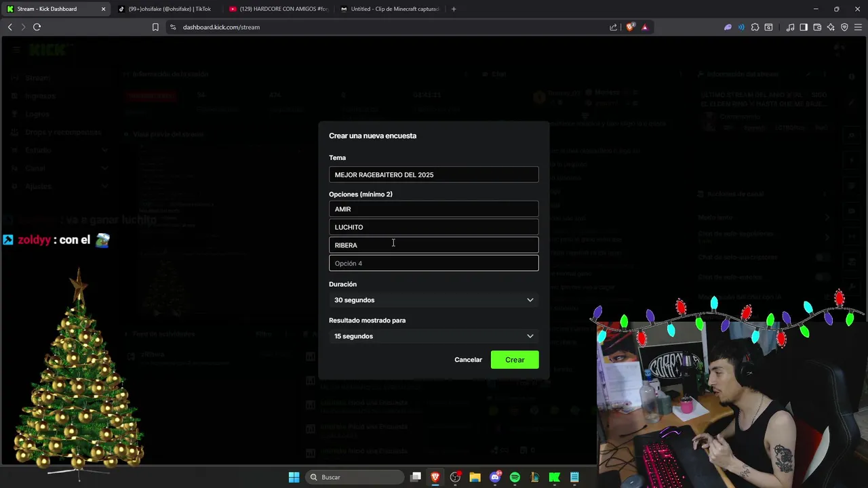The height and width of the screenshot is (488, 868).
Task: Click the Tema field MEJOR RAGEBAITERO DEL 2025
Action: (434, 175)
